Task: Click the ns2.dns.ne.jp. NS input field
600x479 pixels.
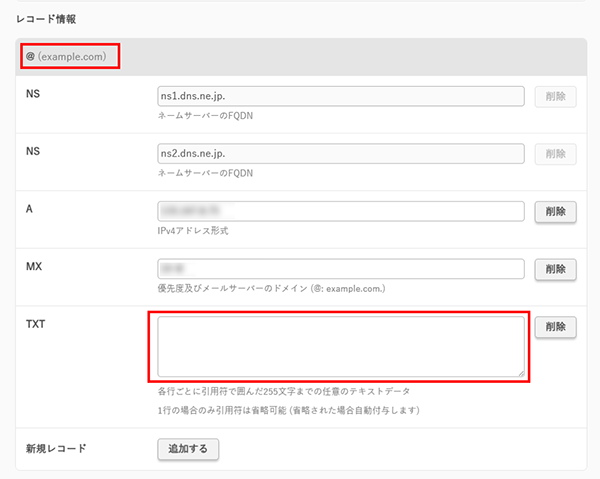Action: point(341,154)
